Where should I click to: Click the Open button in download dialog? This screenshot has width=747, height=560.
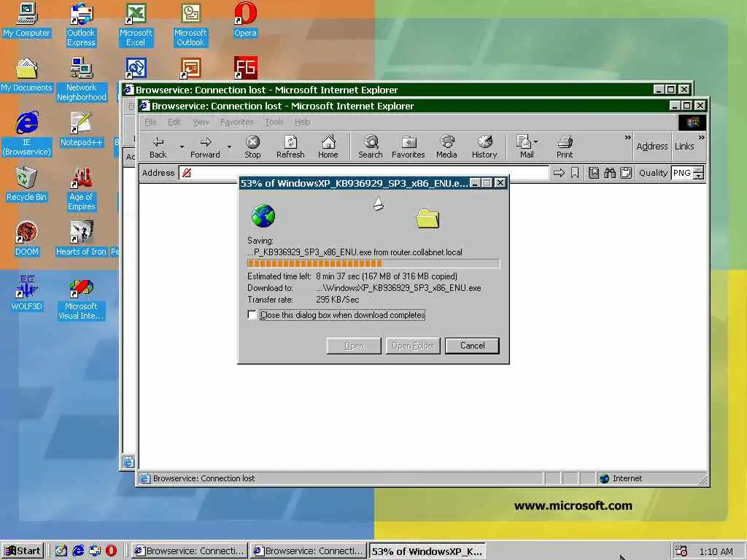tap(354, 346)
